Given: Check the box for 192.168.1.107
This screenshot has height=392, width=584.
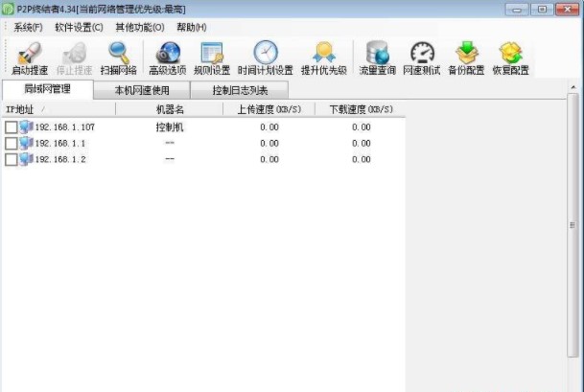Looking at the screenshot, I should 12,127.
